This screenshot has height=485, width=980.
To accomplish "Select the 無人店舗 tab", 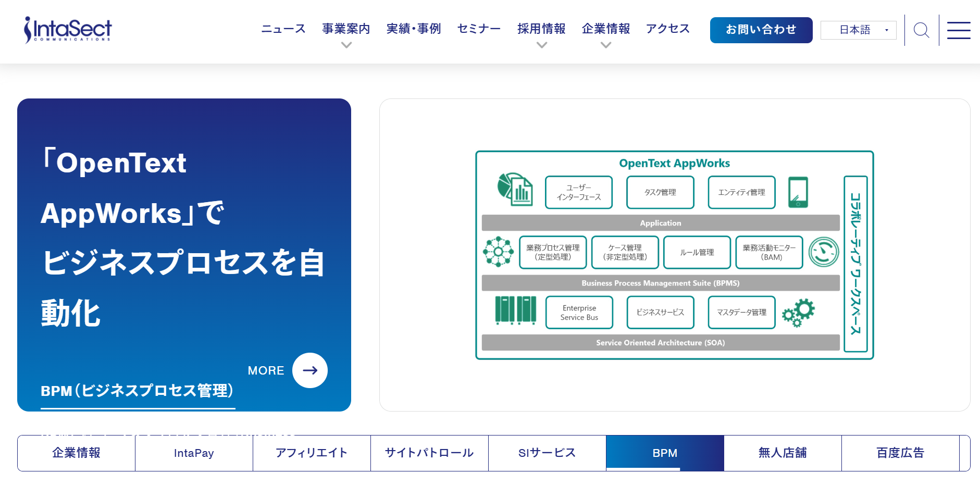I will coord(783,453).
